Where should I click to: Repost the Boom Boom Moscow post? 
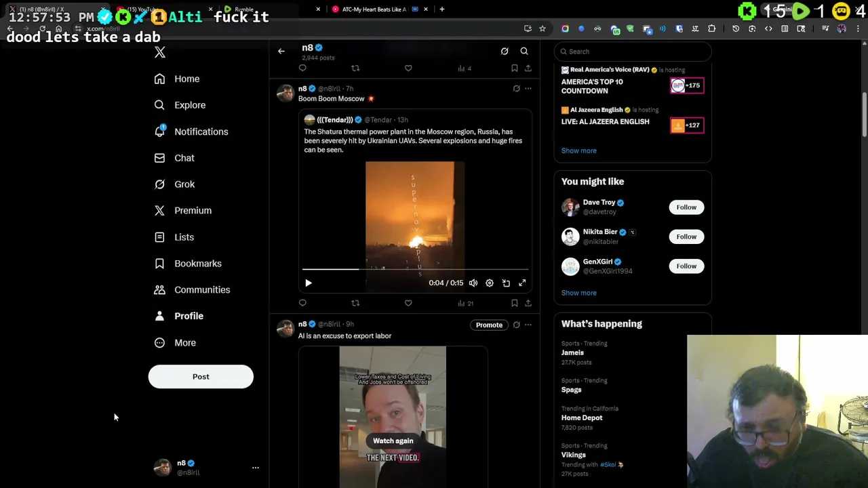tap(355, 303)
